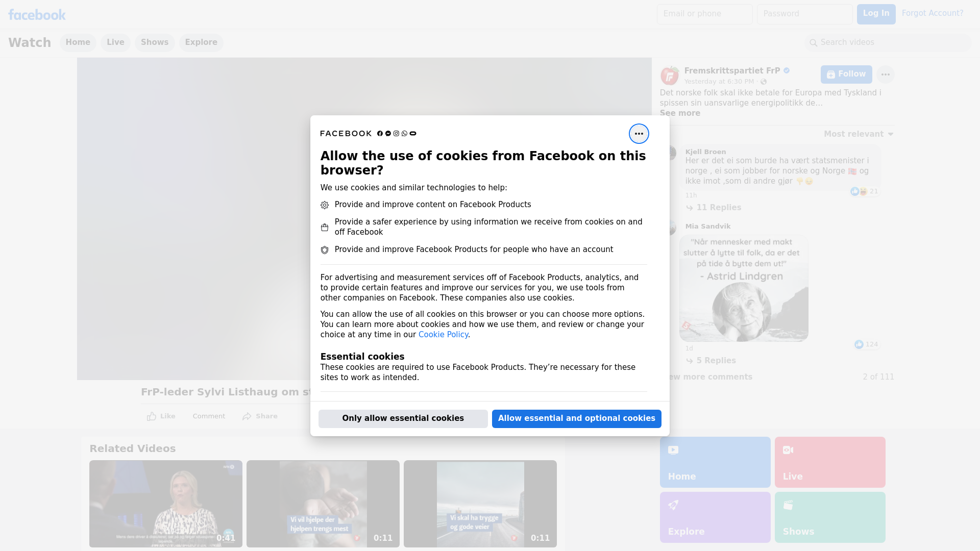The height and width of the screenshot is (551, 980).
Task: Open the 'Vi vil hjelpe der' related video
Action: pyautogui.click(x=323, y=504)
